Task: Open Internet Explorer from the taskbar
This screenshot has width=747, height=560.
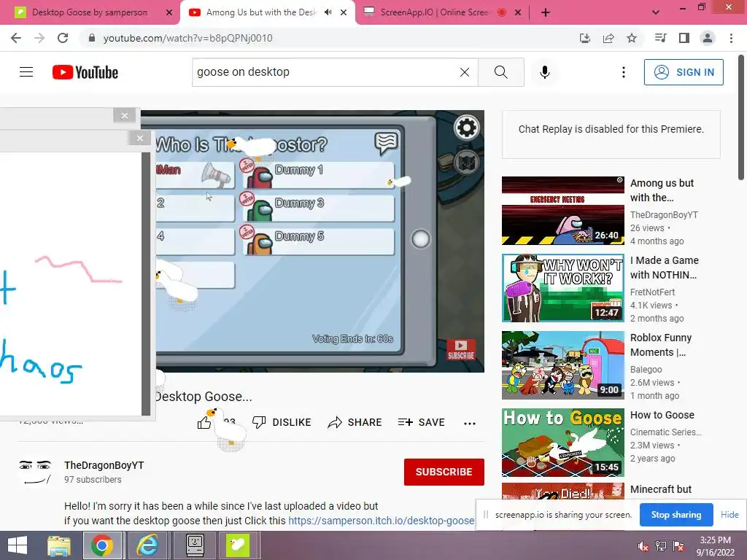Action: [x=147, y=545]
